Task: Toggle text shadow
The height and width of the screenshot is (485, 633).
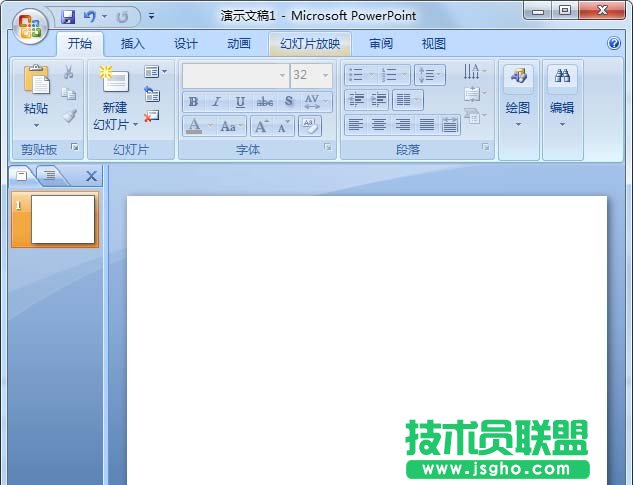Action: pyautogui.click(x=288, y=102)
